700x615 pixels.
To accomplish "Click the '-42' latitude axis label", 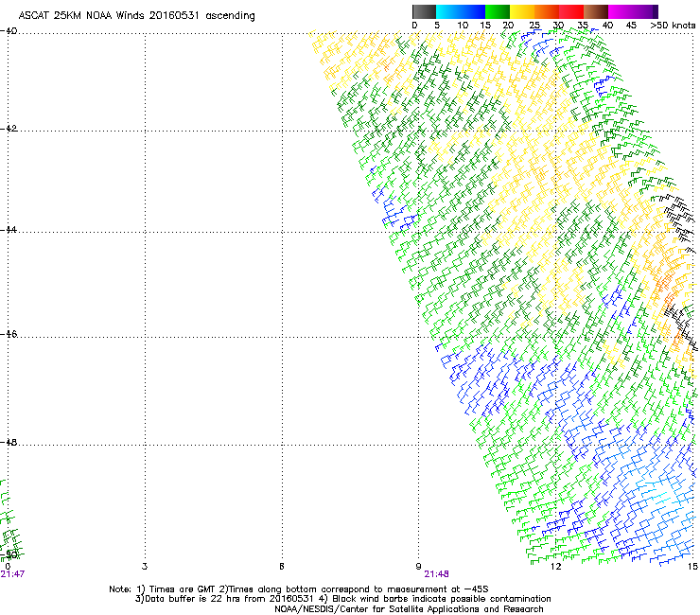I will point(9,129).
